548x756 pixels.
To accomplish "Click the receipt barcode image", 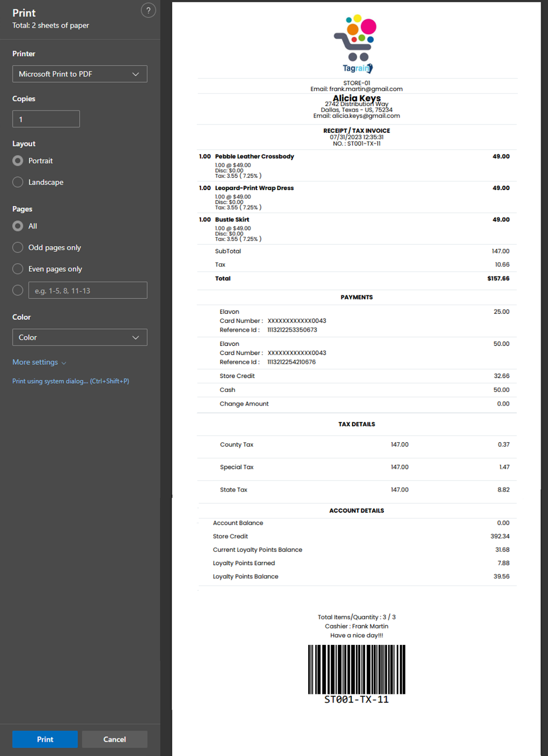I will (x=357, y=669).
